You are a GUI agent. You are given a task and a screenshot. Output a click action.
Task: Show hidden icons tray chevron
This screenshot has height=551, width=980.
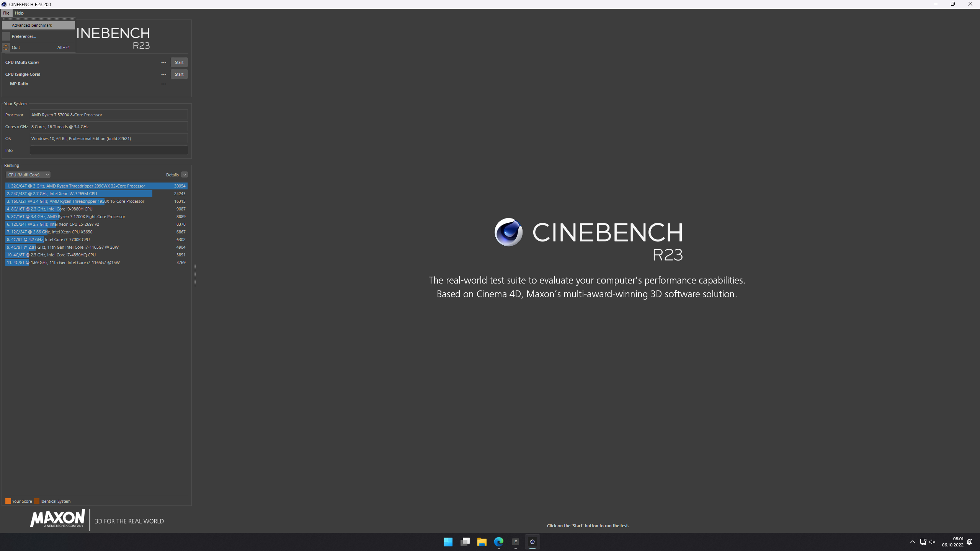(x=913, y=542)
